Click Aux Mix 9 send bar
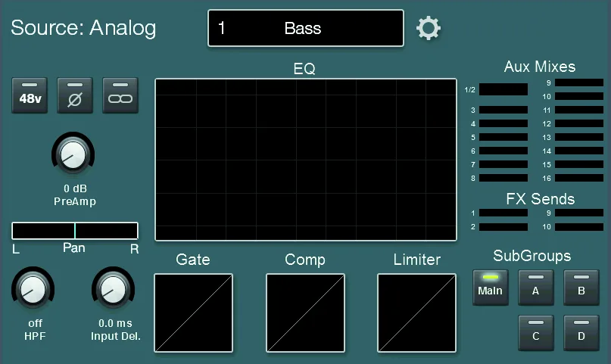 pos(579,82)
